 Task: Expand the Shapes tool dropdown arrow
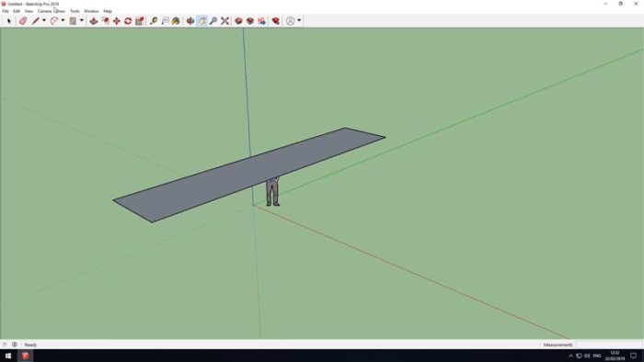click(81, 20)
